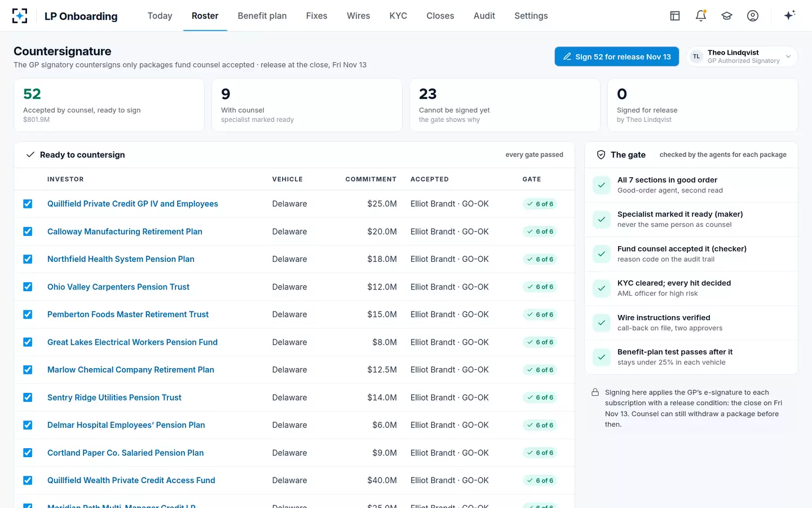Click Sign 52 for release Nov 13
Image resolution: width=812 pixels, height=508 pixels.
[617, 56]
